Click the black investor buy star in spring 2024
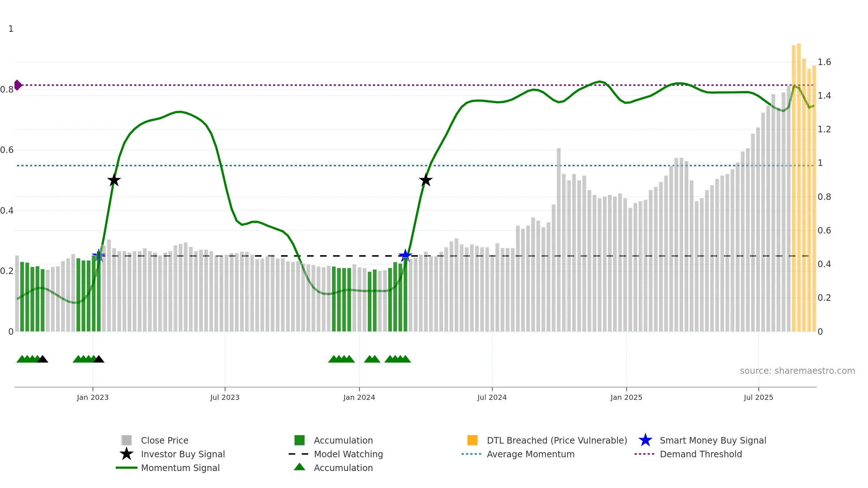The height and width of the screenshot is (488, 868). (426, 180)
